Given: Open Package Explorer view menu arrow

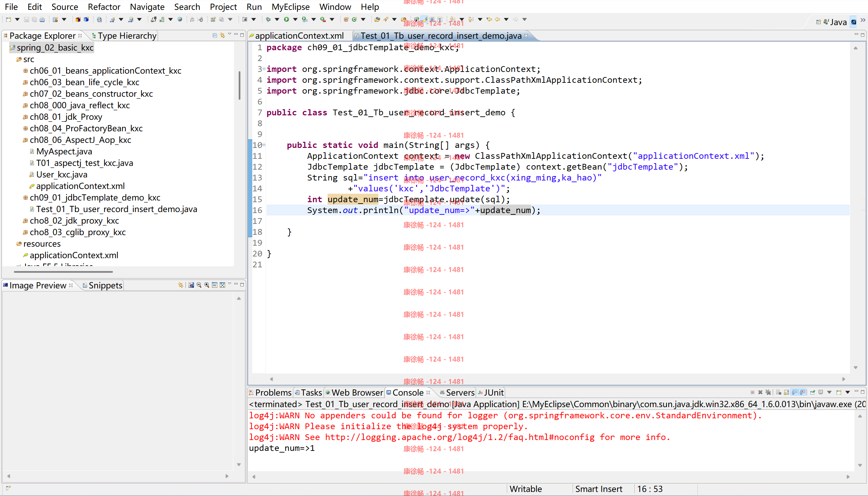Looking at the screenshot, I should coord(230,34).
